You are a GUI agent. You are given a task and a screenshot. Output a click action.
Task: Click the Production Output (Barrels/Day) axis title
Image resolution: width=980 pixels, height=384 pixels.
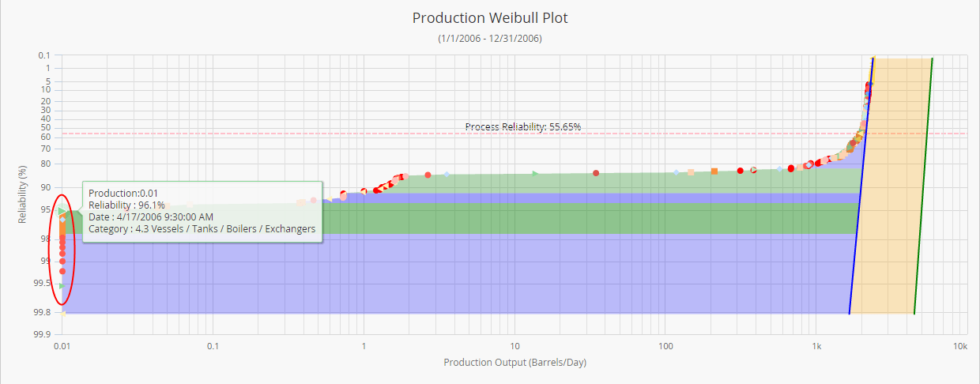tap(515, 363)
